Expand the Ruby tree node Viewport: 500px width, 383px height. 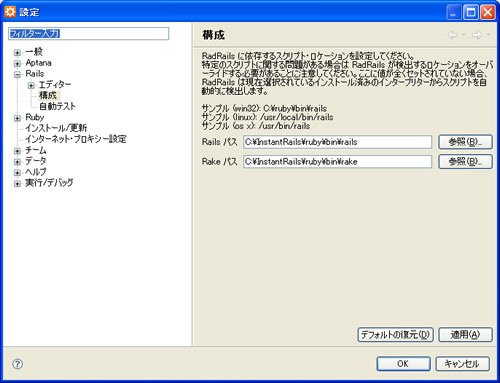(17, 118)
